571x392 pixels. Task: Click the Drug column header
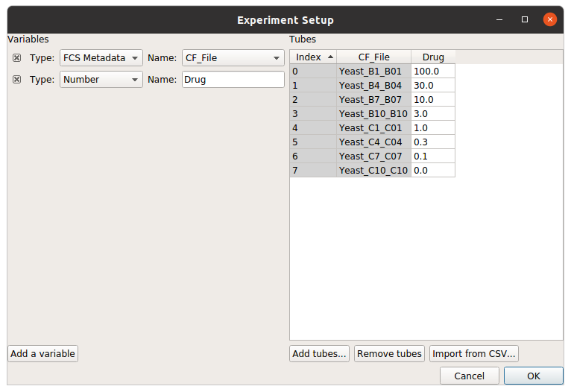(433, 57)
